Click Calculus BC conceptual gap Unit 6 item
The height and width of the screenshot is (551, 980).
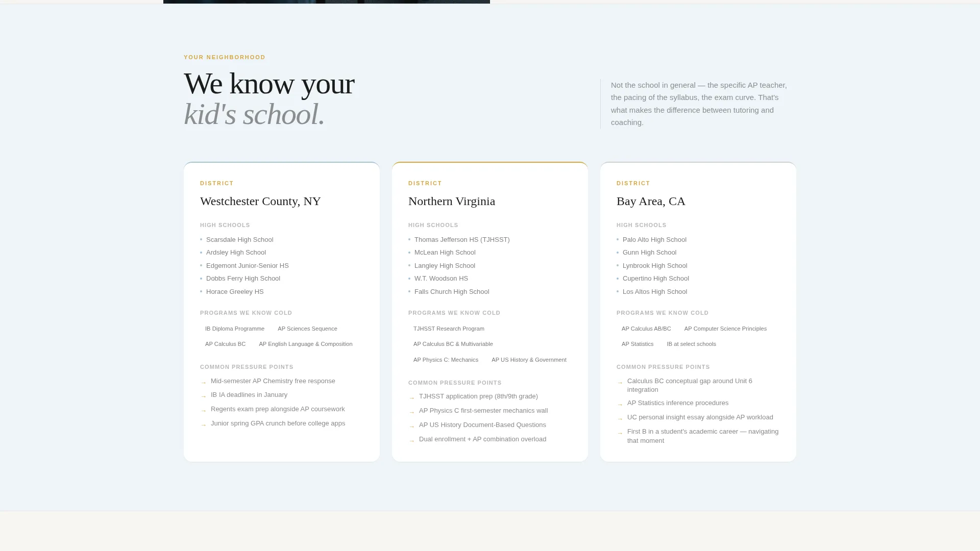[x=690, y=385]
